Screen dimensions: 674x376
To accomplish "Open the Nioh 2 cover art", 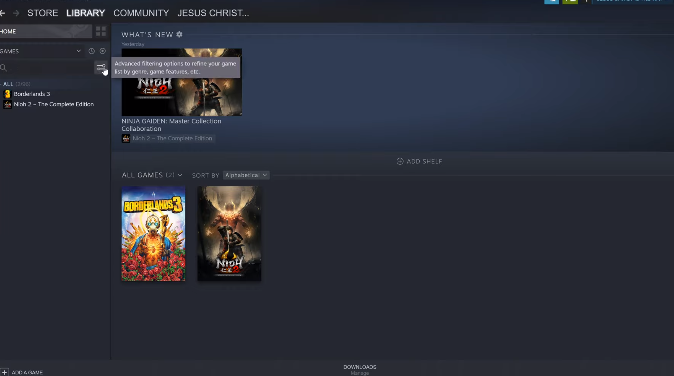I will pos(229,234).
